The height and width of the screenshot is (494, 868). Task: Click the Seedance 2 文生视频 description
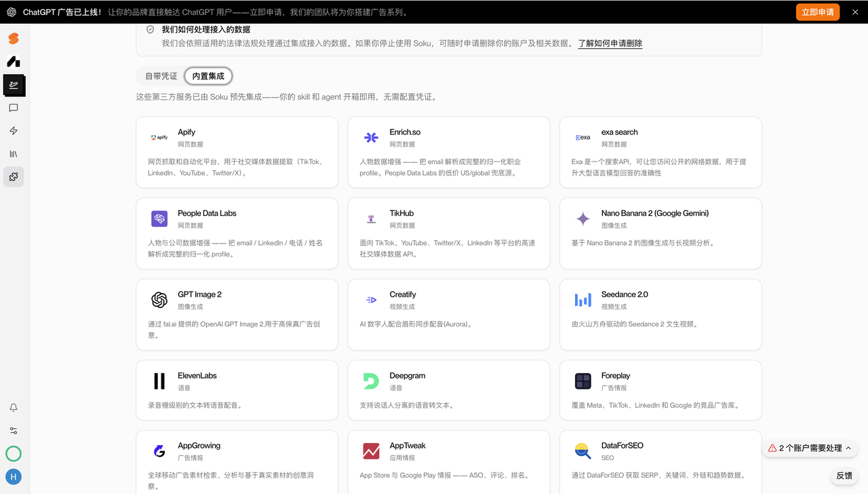click(x=635, y=324)
